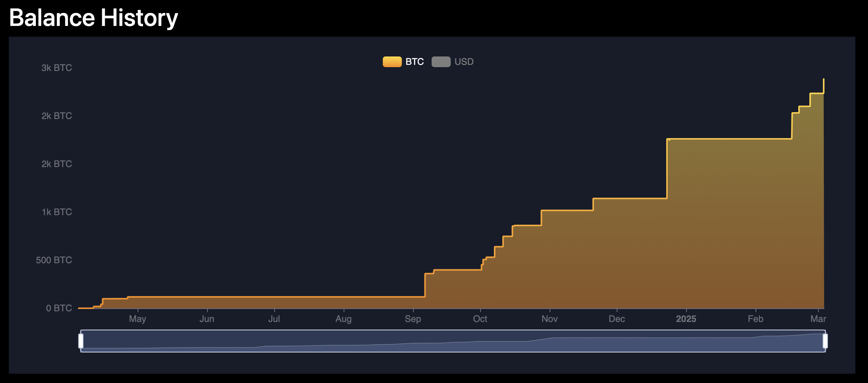Toggle the BTC series orange legend swatch
The width and height of the screenshot is (868, 383).
tap(392, 62)
